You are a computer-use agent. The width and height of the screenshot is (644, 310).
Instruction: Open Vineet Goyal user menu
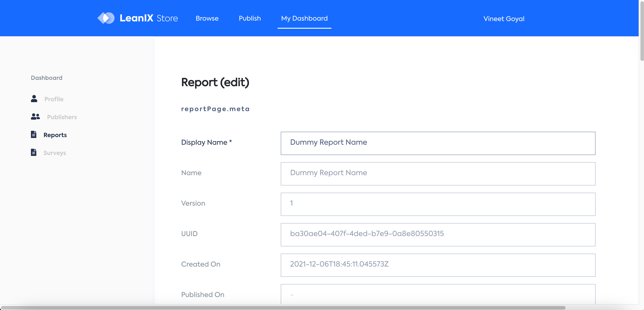[503, 19]
